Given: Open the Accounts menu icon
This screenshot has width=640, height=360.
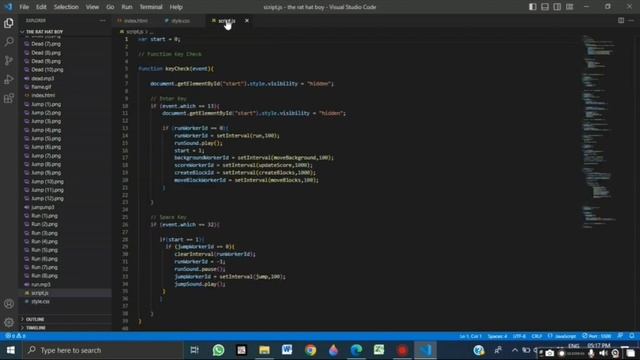Looking at the screenshot, I should click(x=9, y=304).
